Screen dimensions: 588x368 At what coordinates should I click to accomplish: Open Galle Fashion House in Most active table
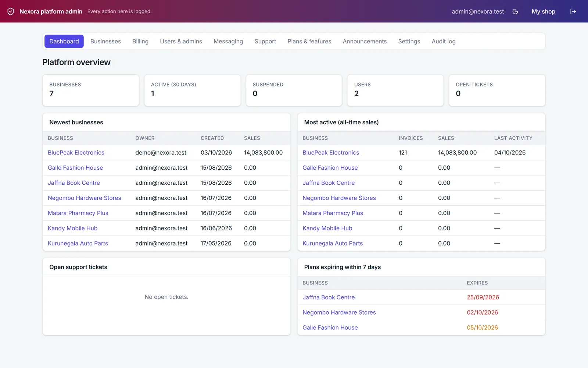coord(330,167)
